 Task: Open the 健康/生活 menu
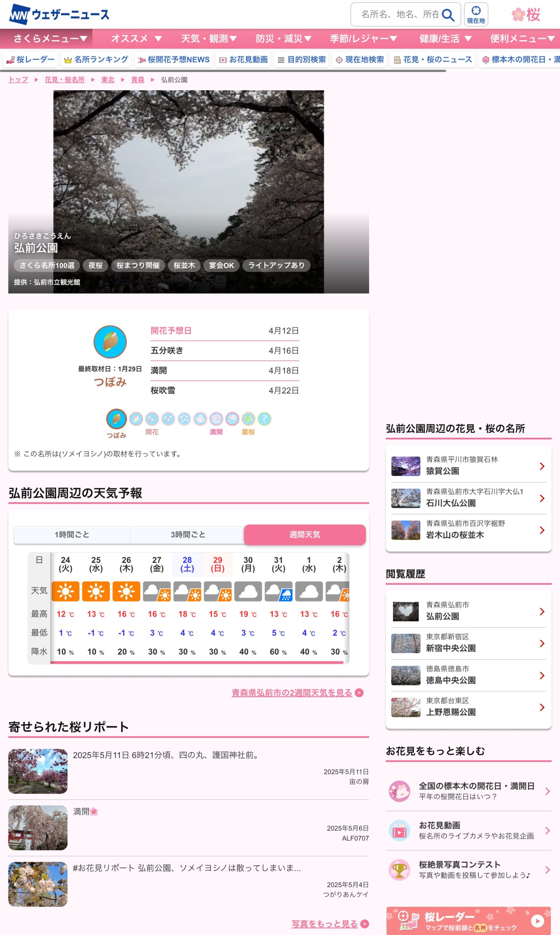(x=445, y=38)
